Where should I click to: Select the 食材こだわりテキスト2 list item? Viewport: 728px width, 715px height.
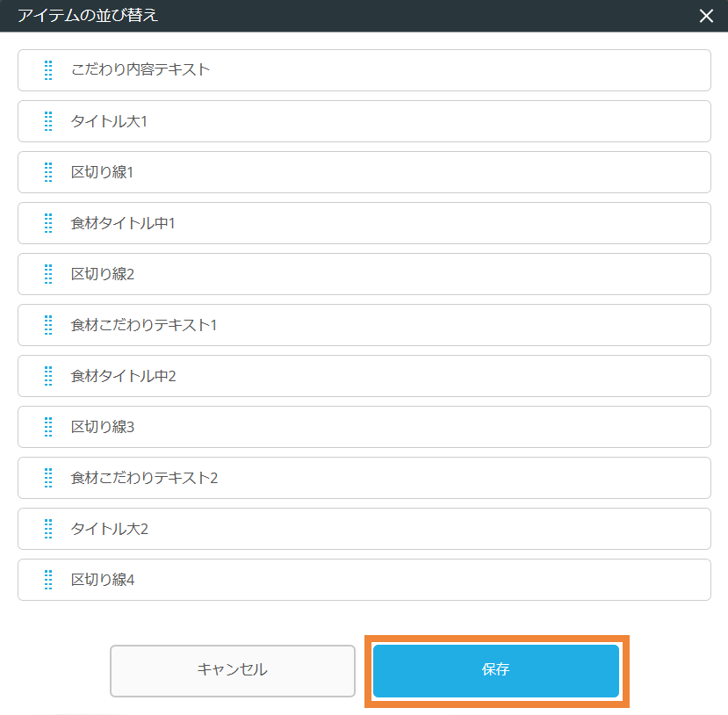(364, 478)
